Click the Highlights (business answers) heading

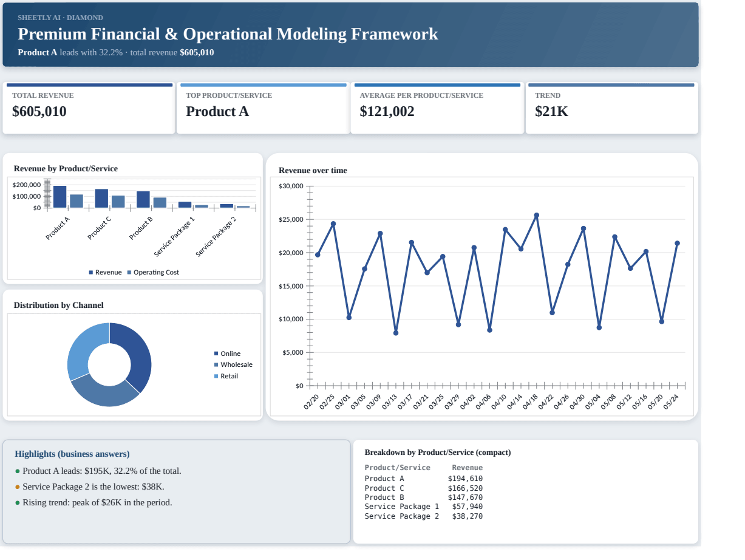pyautogui.click(x=72, y=454)
